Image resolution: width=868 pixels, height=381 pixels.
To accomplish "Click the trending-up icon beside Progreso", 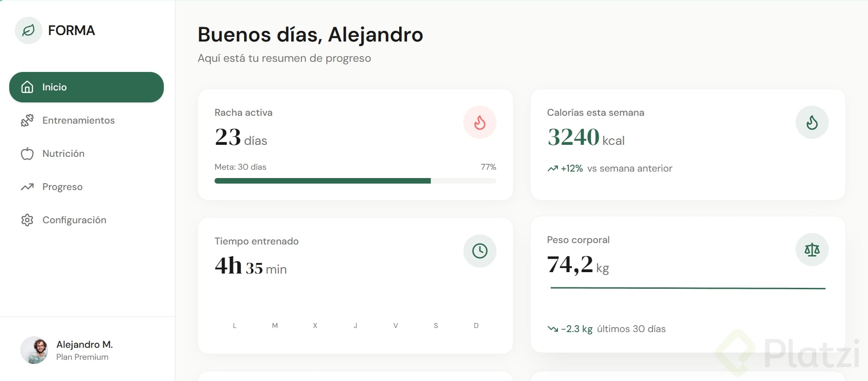I will pyautogui.click(x=27, y=187).
